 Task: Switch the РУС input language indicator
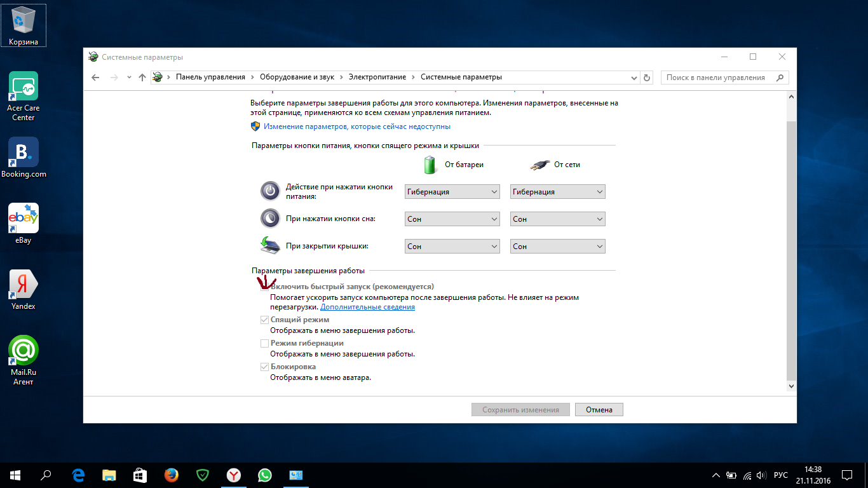click(781, 475)
